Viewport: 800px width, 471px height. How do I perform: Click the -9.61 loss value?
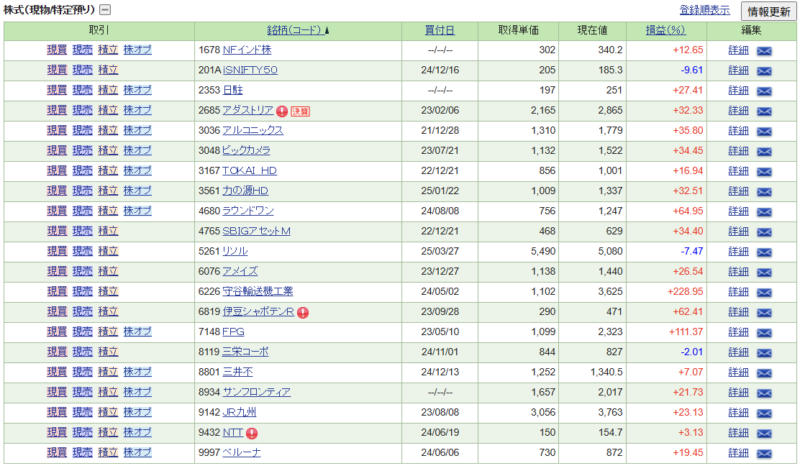[x=691, y=70]
